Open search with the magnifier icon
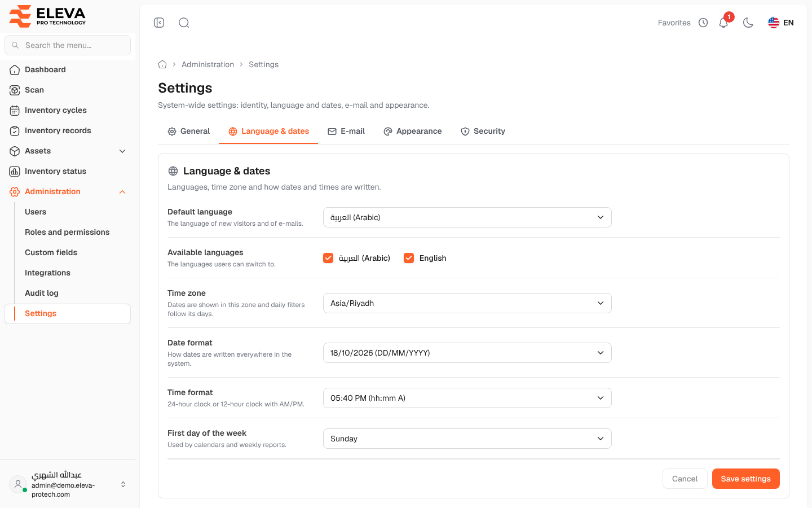The width and height of the screenshot is (812, 508). 184,23
